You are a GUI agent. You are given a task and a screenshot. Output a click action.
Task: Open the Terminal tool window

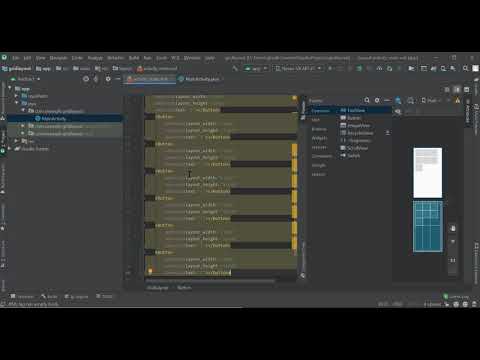[22, 296]
